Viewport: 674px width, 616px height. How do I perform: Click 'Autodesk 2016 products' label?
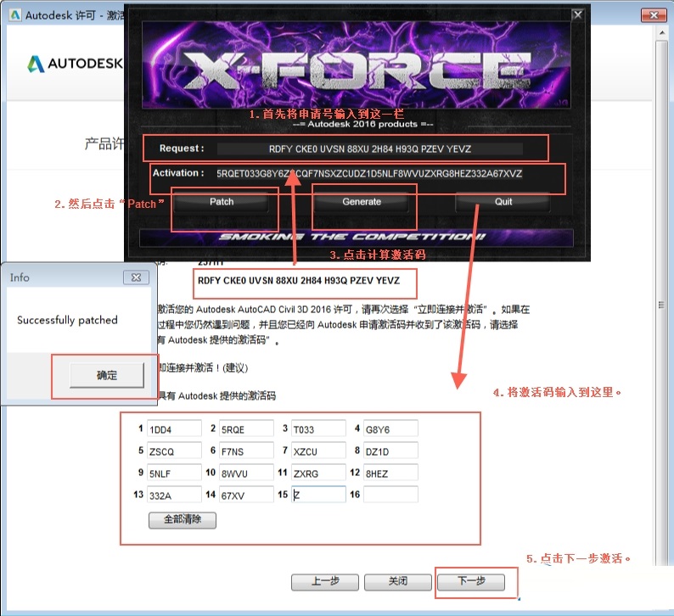click(x=362, y=124)
